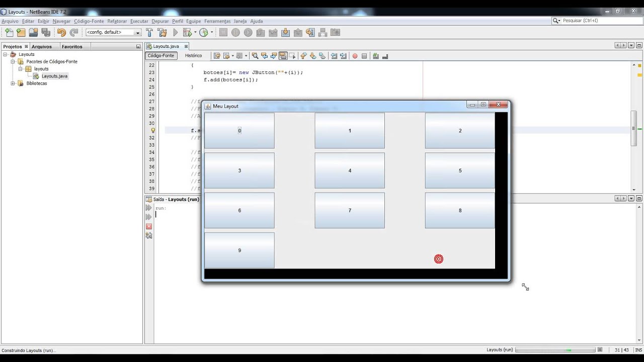
Task: Click Find Previous Occurrence icon
Action: click(x=265, y=56)
